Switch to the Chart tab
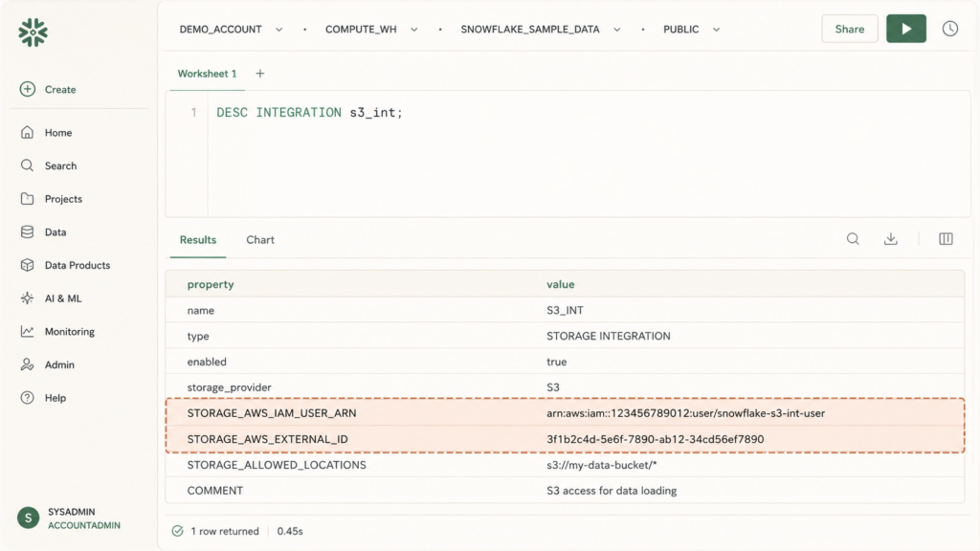980x551 pixels. tap(260, 240)
